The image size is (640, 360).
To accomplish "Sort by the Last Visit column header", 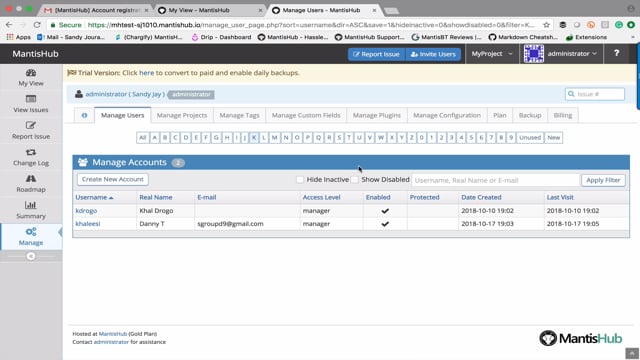I will click(x=560, y=197).
